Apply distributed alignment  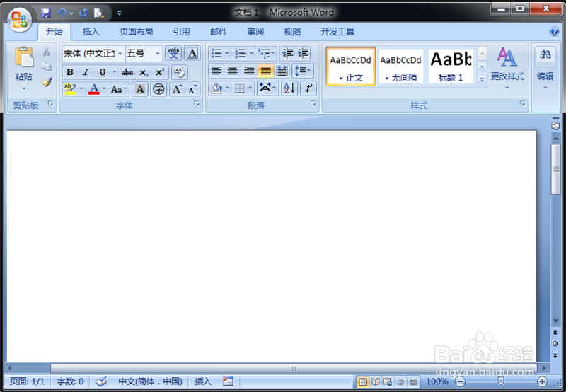pyautogui.click(x=282, y=71)
